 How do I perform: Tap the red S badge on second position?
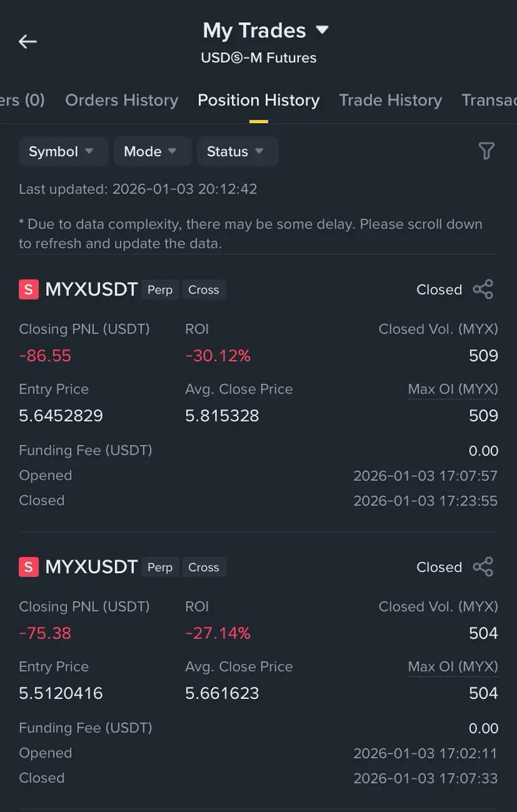pos(28,567)
